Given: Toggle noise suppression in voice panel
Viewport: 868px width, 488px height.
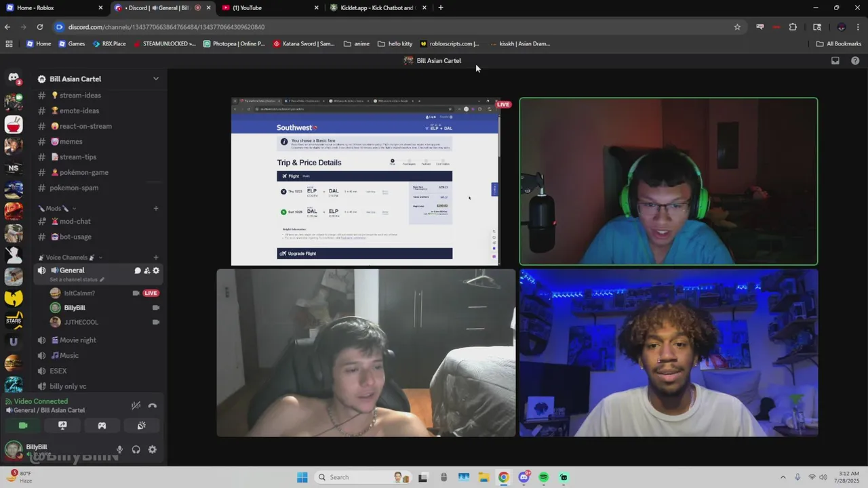Looking at the screenshot, I should click(x=136, y=405).
